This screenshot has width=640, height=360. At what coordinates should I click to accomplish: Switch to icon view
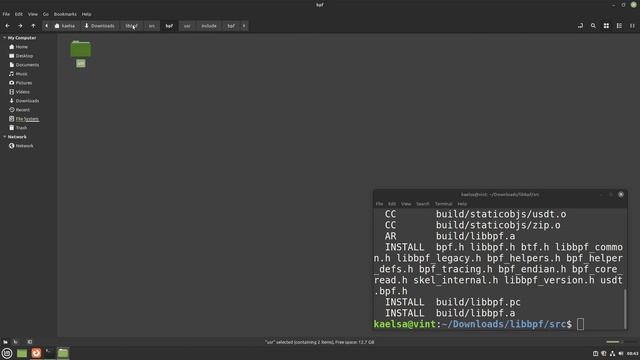[x=606, y=26]
